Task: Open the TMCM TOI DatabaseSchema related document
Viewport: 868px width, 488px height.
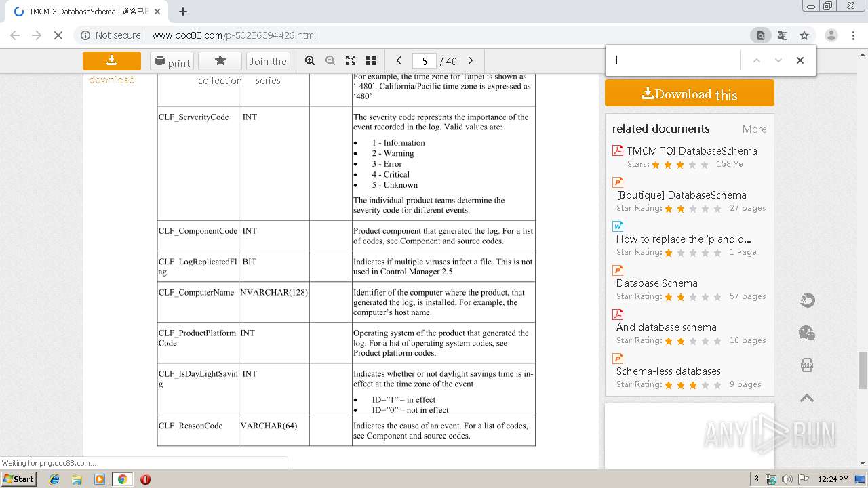Action: point(692,150)
